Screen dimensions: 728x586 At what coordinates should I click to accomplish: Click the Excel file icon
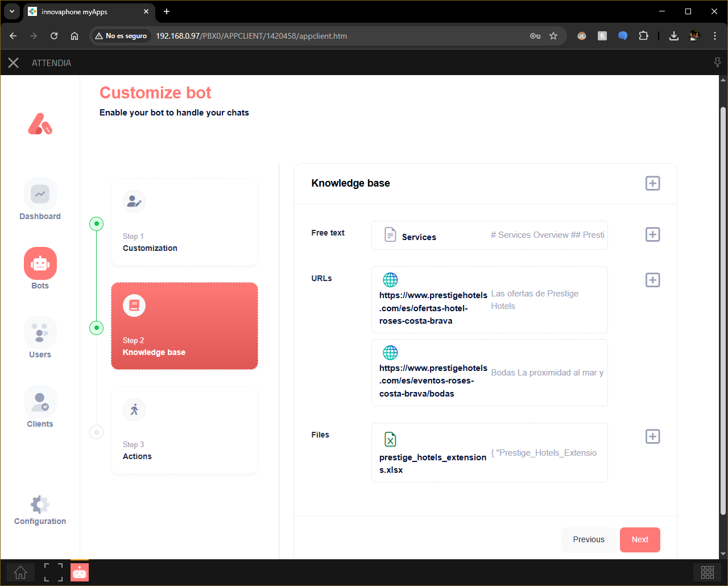click(390, 439)
